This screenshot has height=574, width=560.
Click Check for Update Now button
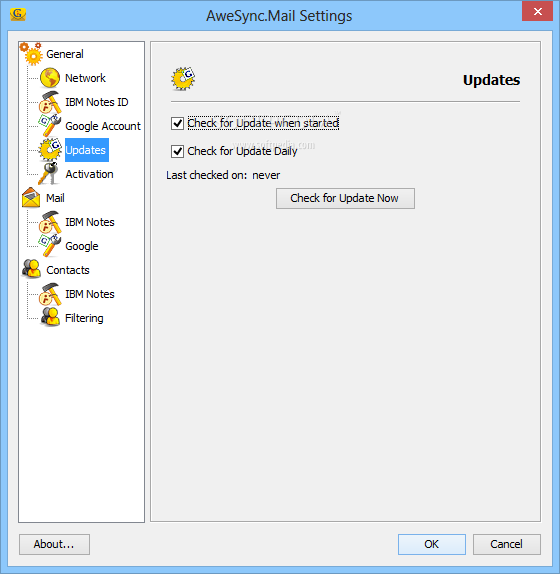point(345,198)
